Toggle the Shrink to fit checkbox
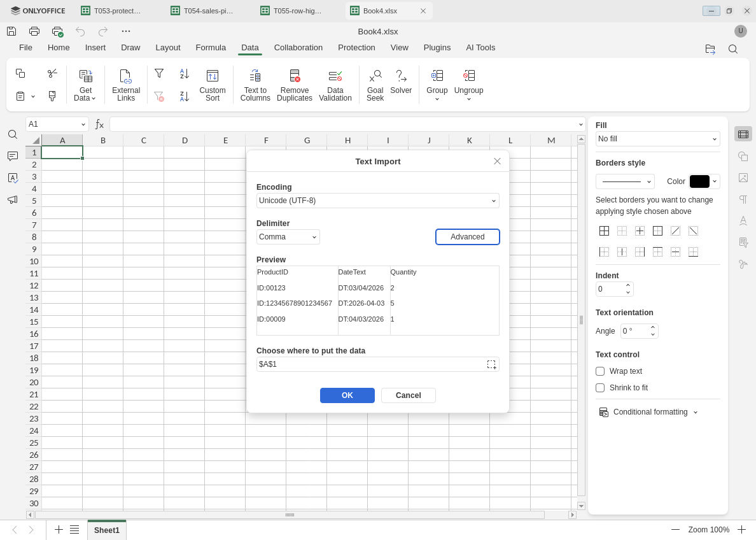The height and width of the screenshot is (540, 756). coord(600,388)
